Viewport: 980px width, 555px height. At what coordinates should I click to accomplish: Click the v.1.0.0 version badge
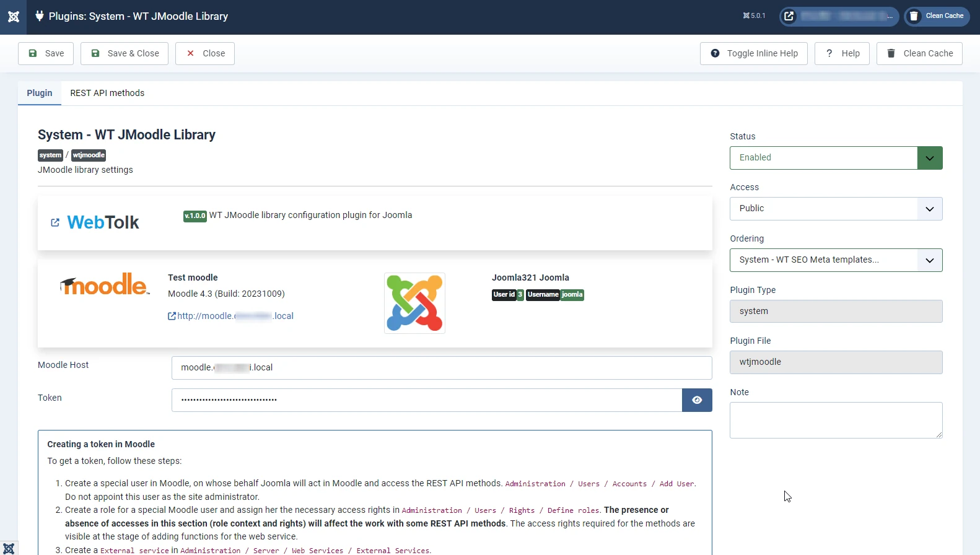point(195,216)
